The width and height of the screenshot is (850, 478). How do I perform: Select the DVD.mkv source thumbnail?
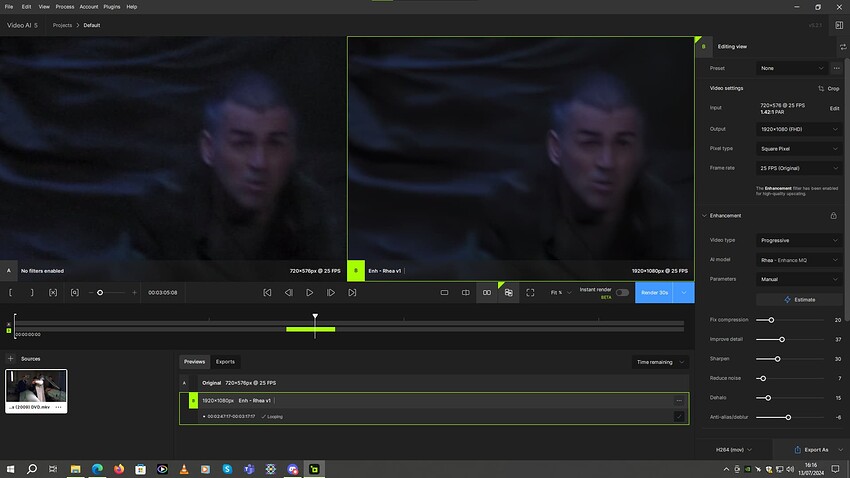(37, 386)
